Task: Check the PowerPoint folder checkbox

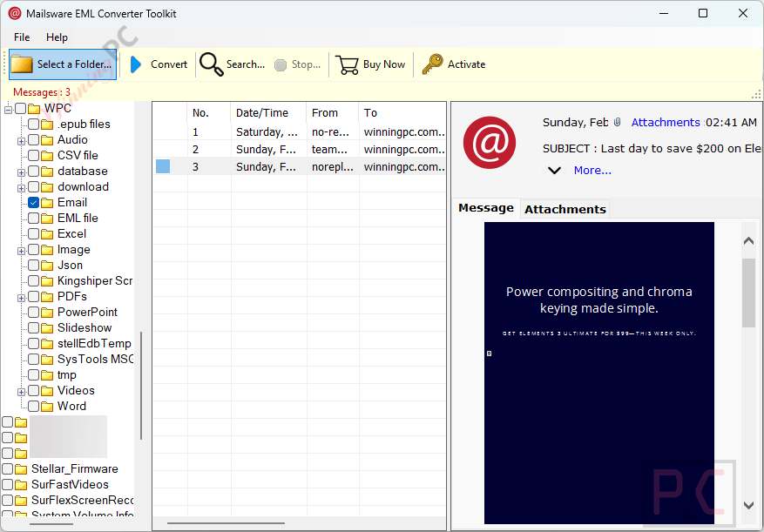Action: [34, 313]
